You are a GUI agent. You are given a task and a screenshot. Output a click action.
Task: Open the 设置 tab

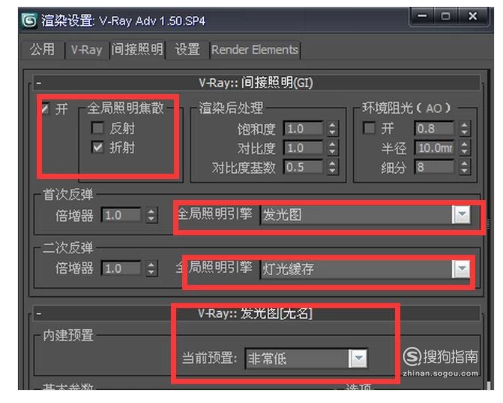tap(187, 50)
